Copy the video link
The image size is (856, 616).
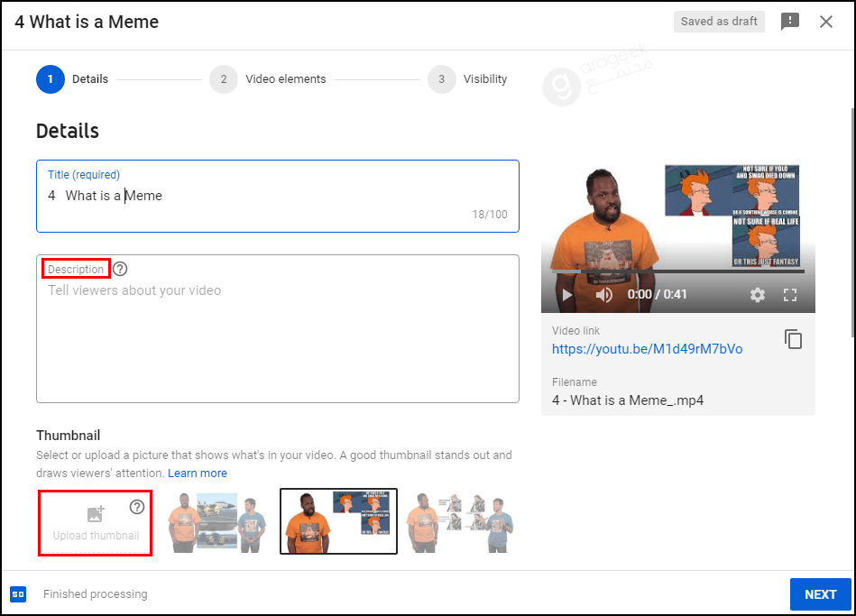(793, 339)
